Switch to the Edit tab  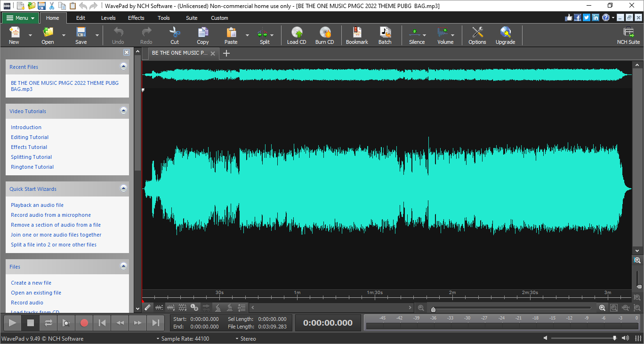click(80, 18)
